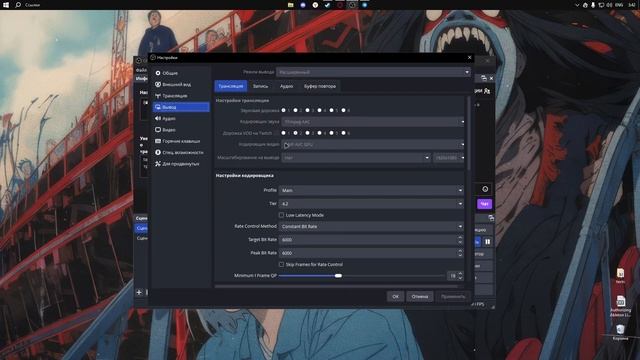Open the Audio (Аудио) section in the sidebar
Screen dimensions: 640x360
click(x=181, y=118)
